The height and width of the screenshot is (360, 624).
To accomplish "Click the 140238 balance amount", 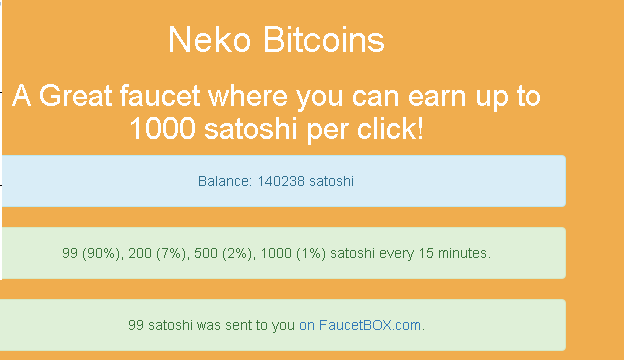I will coord(281,181).
